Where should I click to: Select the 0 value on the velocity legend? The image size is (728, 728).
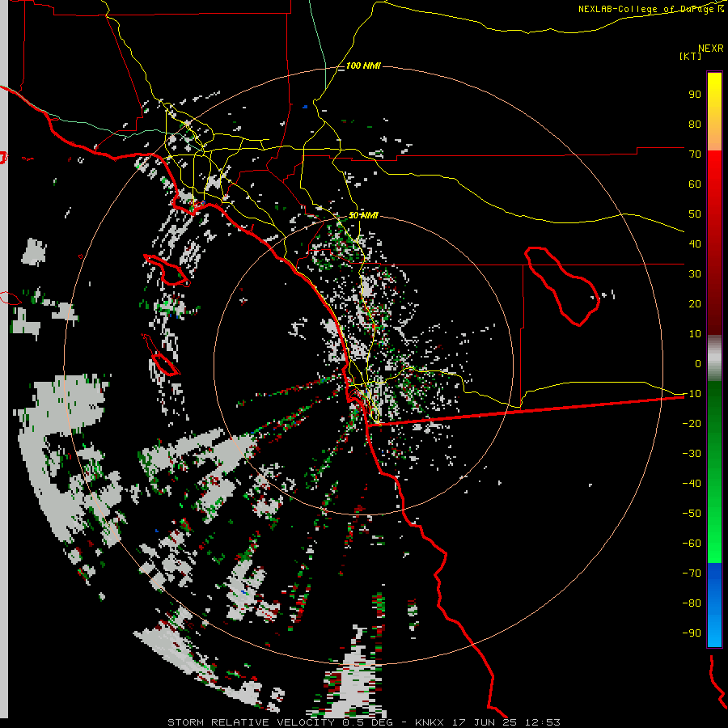(x=697, y=363)
